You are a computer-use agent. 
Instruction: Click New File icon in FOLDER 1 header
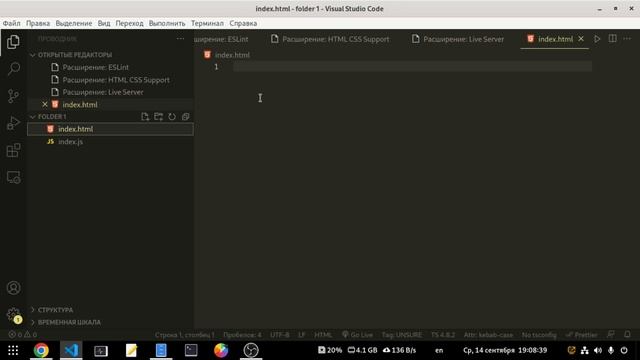[x=145, y=117]
